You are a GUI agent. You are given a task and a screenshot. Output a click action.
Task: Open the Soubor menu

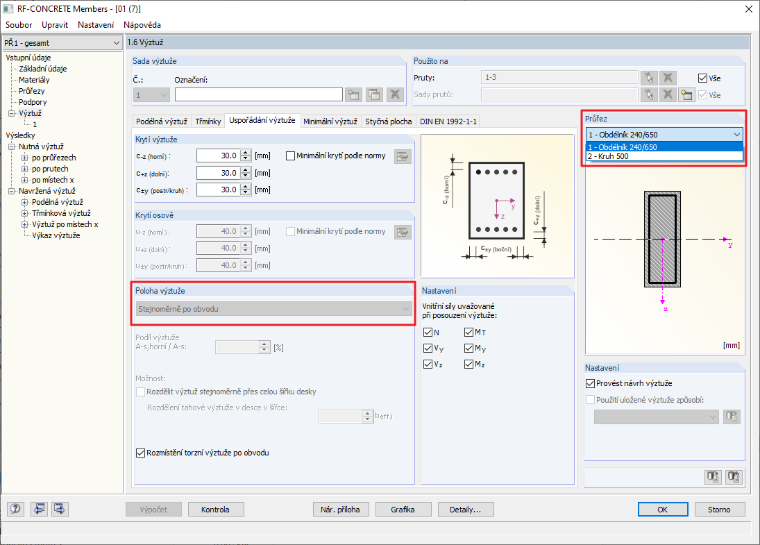(18, 25)
